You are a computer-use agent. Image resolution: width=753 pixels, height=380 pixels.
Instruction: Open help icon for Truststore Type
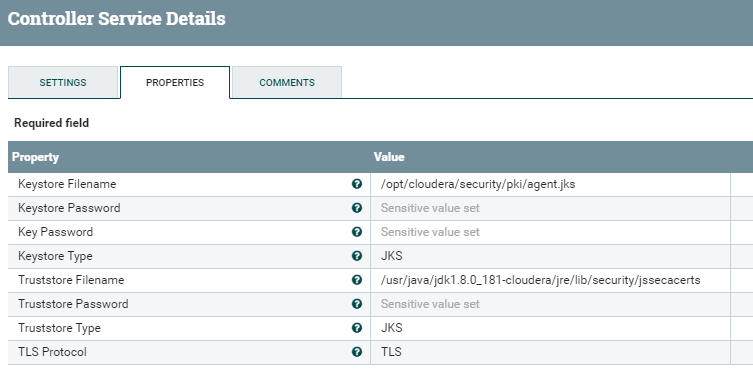[x=357, y=328]
